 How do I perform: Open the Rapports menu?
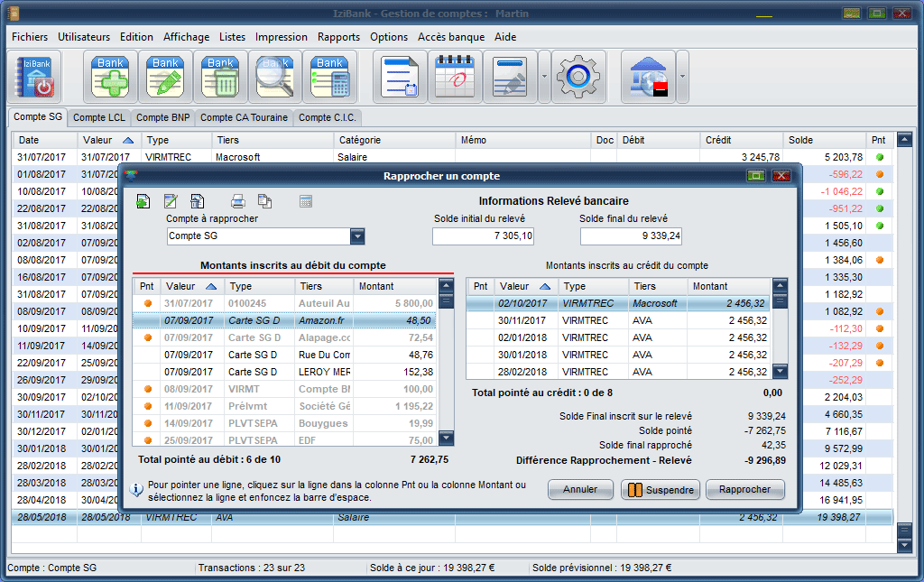338,37
